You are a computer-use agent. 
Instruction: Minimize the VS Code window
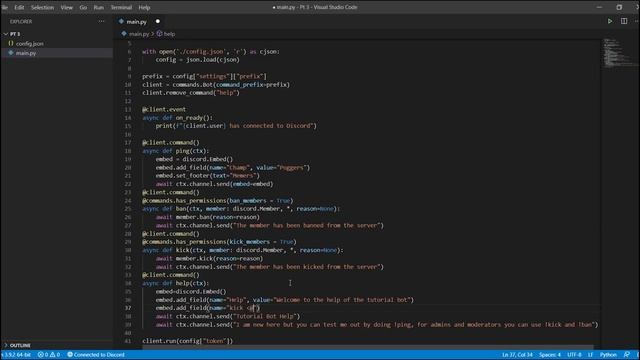tap(599, 7)
